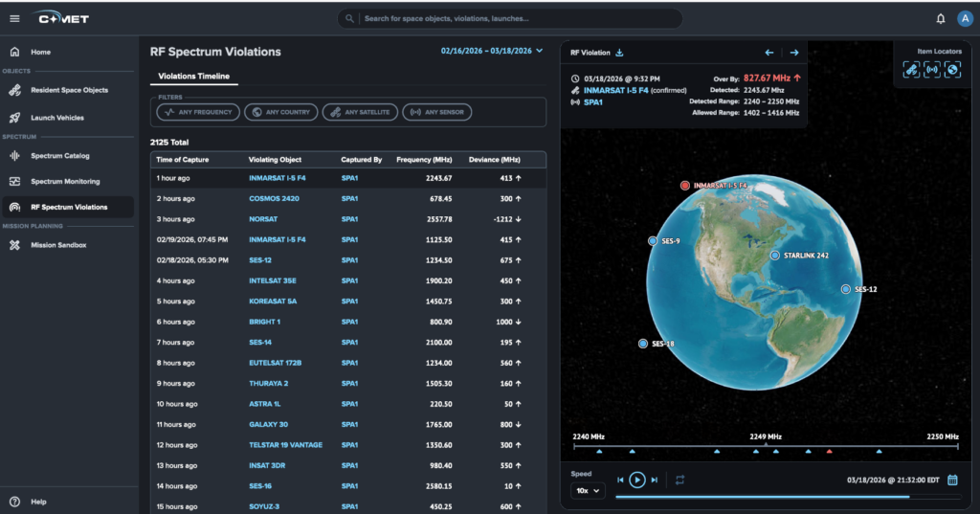Click the sensor item locator icon
This screenshot has width=980, height=514.
pos(931,69)
